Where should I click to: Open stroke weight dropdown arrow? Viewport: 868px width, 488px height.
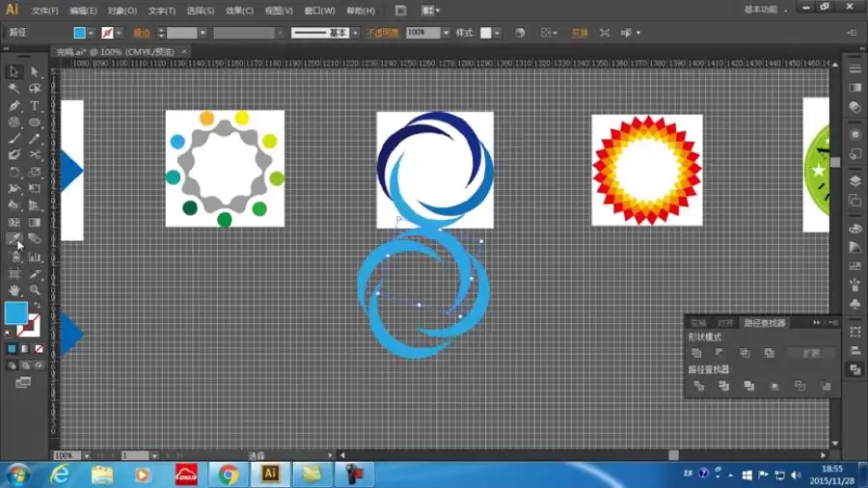[x=203, y=33]
